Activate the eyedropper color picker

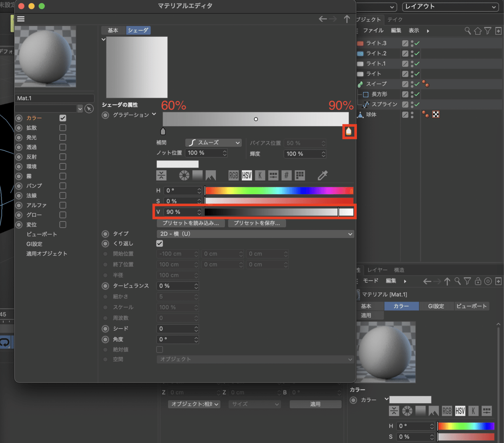[x=323, y=175]
